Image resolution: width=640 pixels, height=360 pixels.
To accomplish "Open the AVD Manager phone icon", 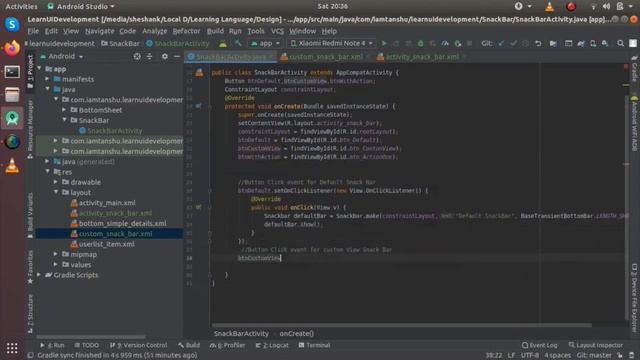I will [x=593, y=43].
